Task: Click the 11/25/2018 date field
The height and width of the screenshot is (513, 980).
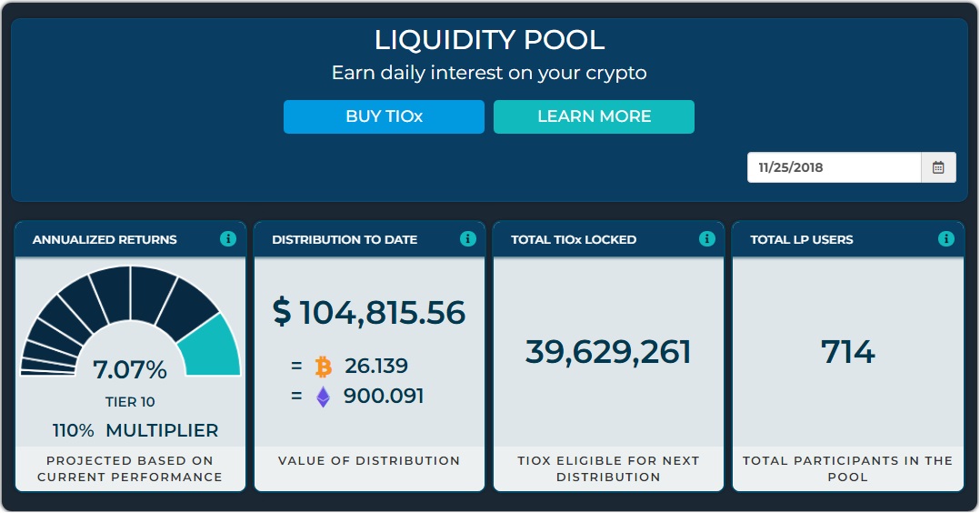Action: click(834, 167)
